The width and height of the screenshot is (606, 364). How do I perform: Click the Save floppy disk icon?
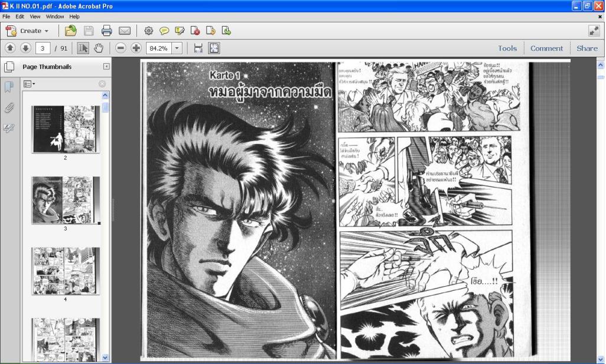(x=89, y=31)
